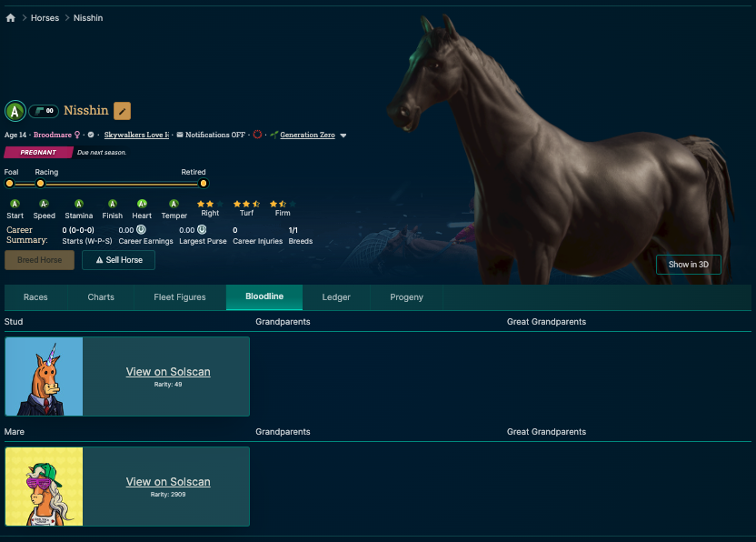Click the Racing stage timeline marker
The width and height of the screenshot is (756, 542).
pyautogui.click(x=41, y=184)
